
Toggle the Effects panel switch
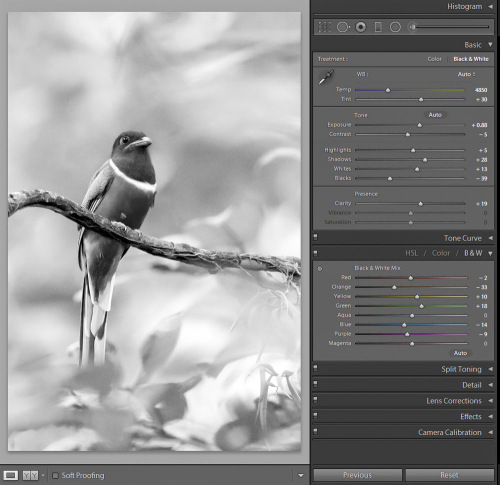click(315, 416)
